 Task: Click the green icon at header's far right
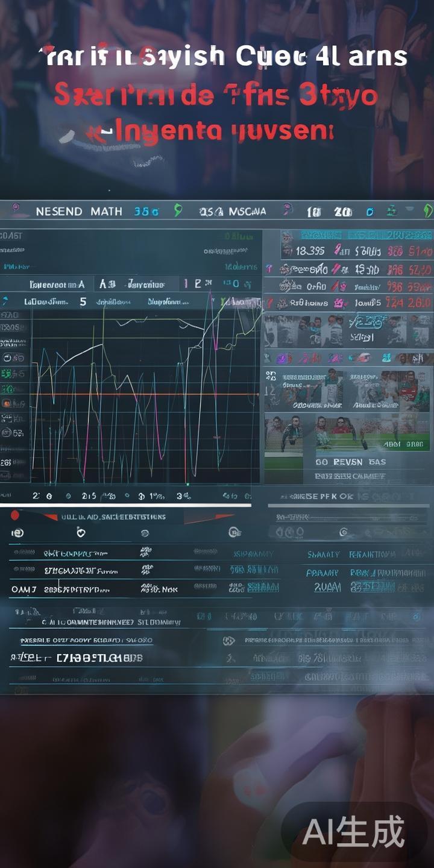coord(427,211)
